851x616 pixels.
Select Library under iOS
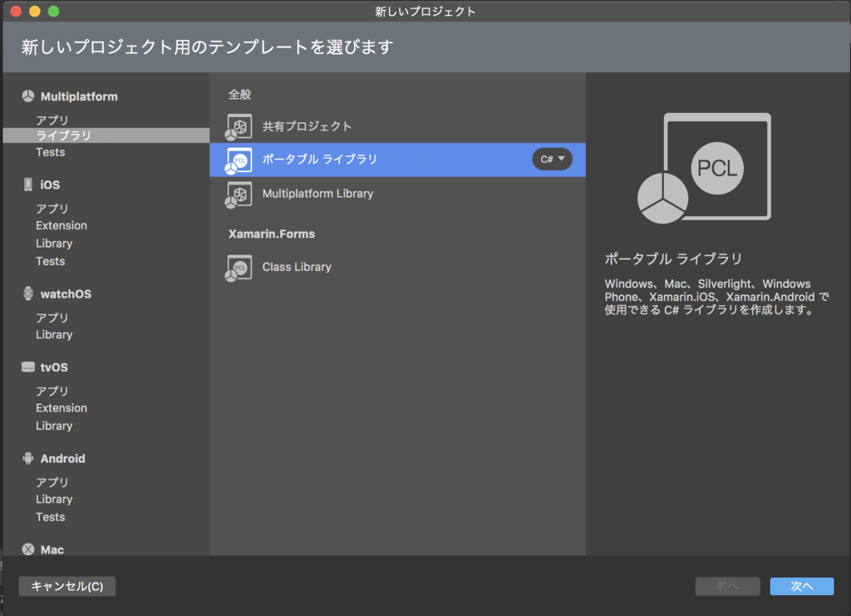click(x=54, y=243)
